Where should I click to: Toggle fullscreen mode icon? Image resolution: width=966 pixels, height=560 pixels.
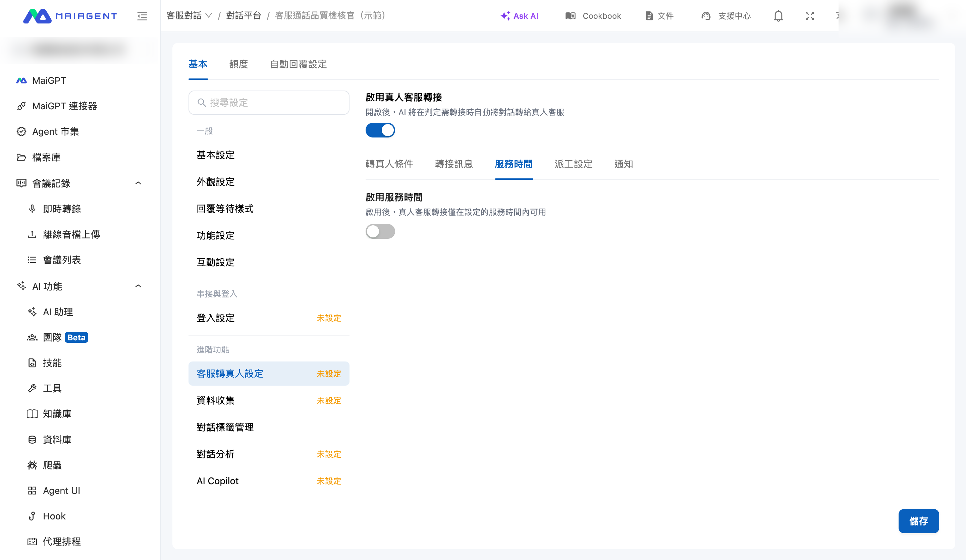coord(810,16)
